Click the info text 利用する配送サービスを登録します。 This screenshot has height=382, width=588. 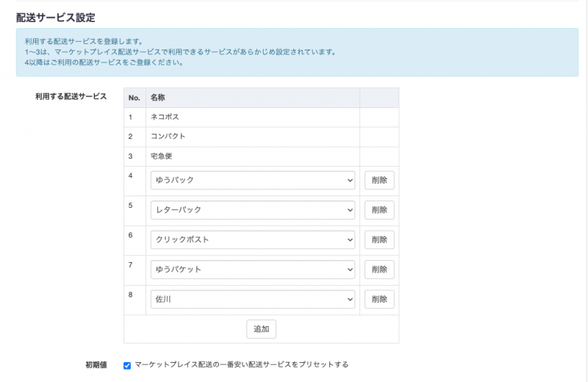[84, 41]
